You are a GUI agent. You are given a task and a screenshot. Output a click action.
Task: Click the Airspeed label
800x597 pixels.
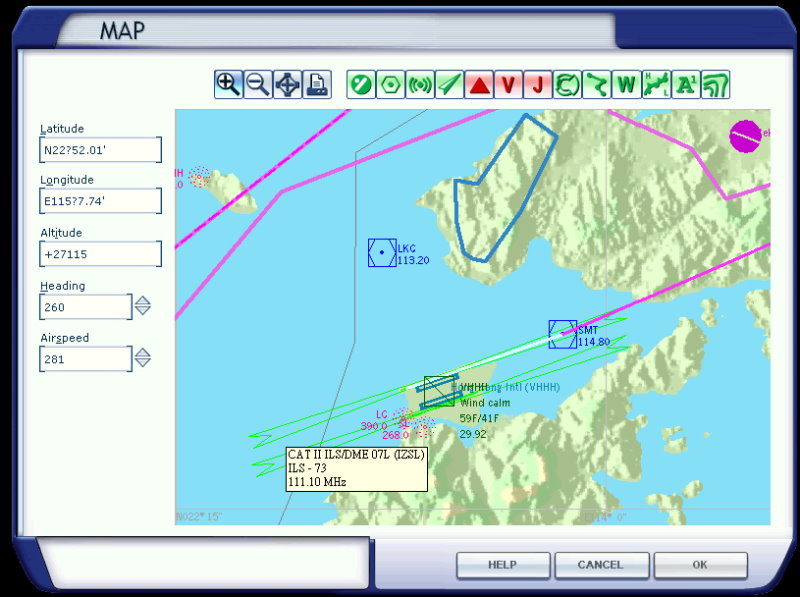pyautogui.click(x=65, y=338)
